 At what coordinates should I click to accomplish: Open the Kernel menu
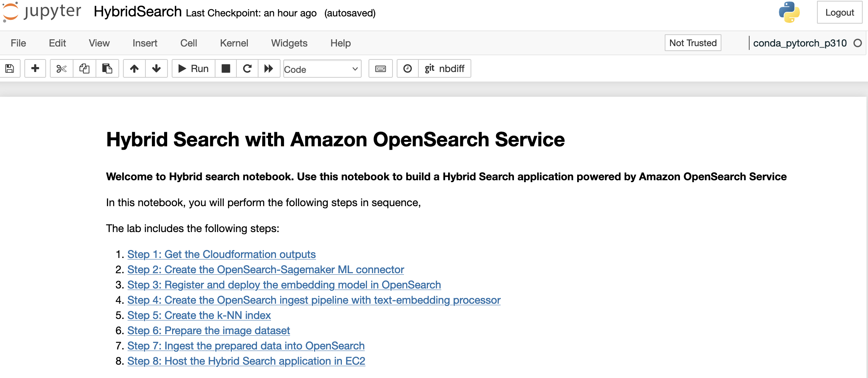point(234,43)
